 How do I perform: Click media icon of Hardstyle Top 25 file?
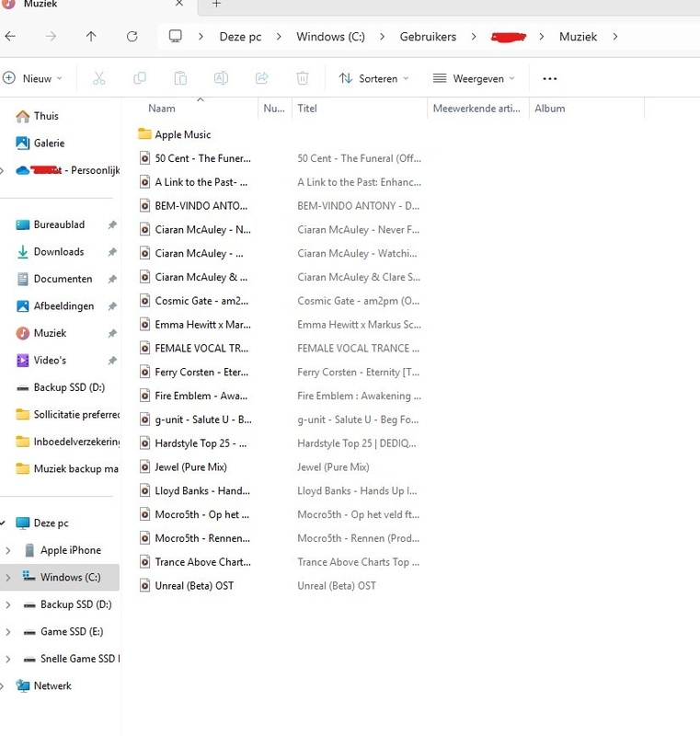click(145, 443)
